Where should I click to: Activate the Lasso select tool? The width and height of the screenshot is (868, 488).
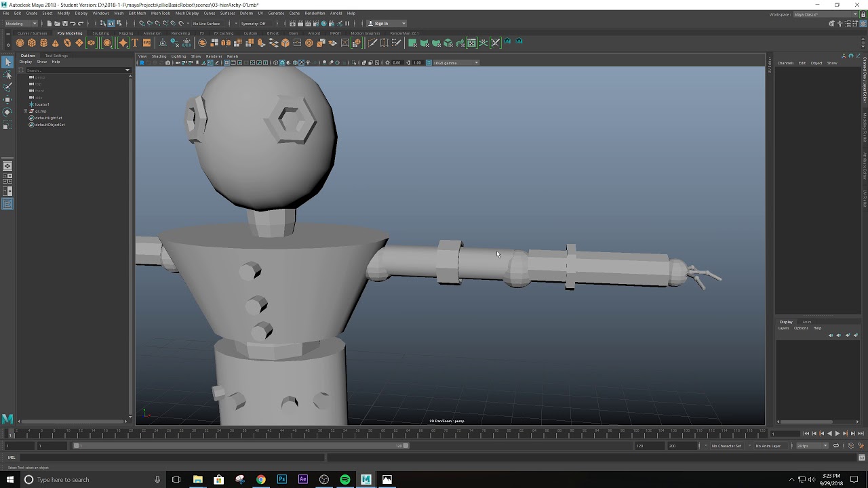tap(7, 75)
